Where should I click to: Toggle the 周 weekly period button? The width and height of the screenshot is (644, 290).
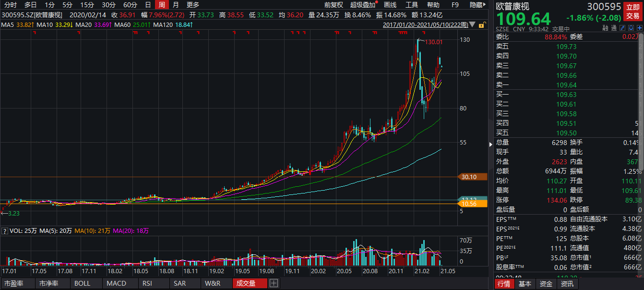[x=162, y=5]
